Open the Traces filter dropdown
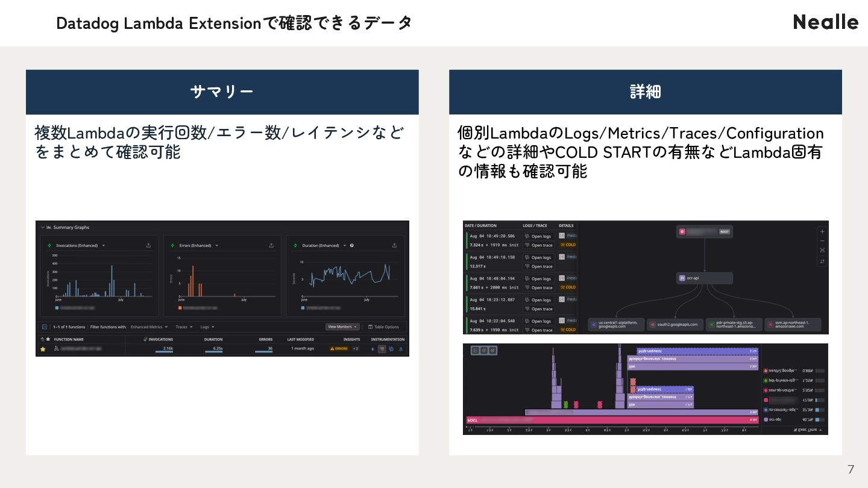 (x=184, y=327)
